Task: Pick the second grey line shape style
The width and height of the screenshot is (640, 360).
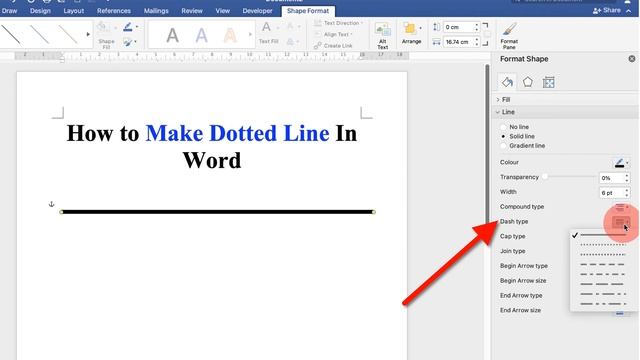Action: (40, 34)
